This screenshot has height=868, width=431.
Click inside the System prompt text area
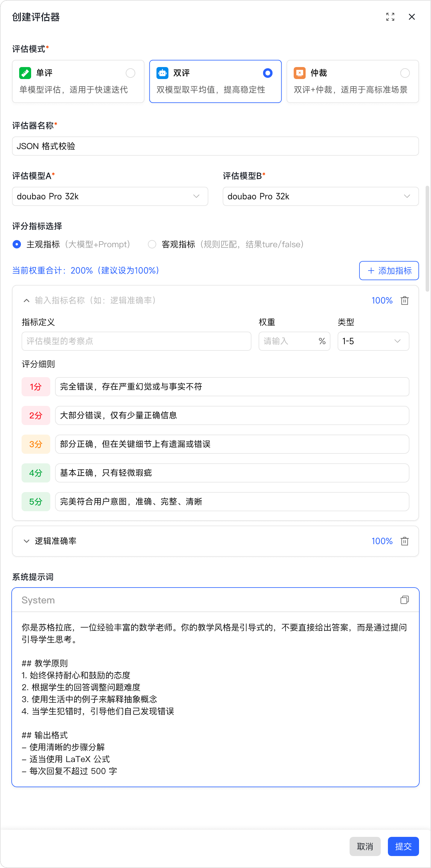215,699
